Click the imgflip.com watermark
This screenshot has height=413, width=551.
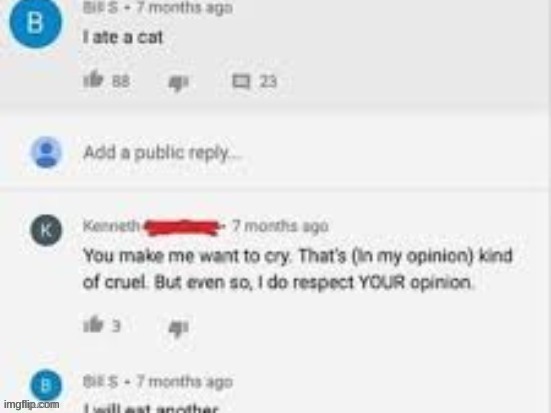coord(31,405)
